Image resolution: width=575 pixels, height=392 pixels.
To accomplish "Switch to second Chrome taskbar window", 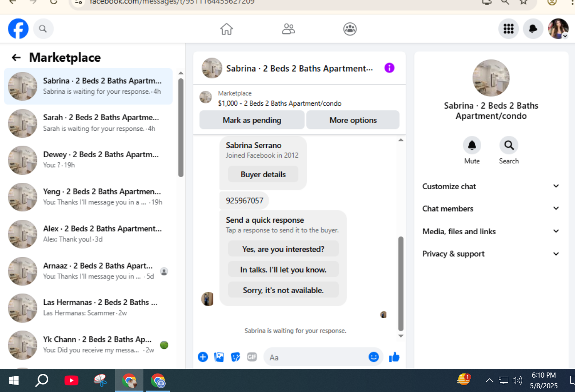I will tap(158, 381).
